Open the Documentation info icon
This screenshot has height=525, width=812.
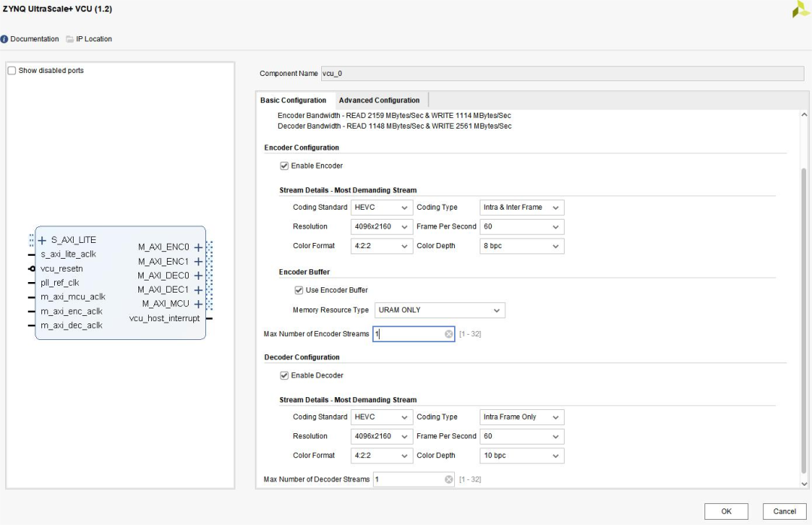tap(5, 39)
